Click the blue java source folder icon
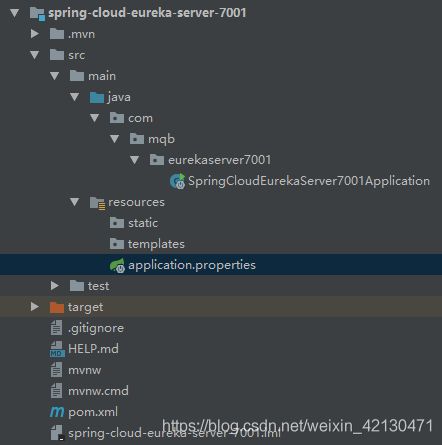 [x=97, y=97]
